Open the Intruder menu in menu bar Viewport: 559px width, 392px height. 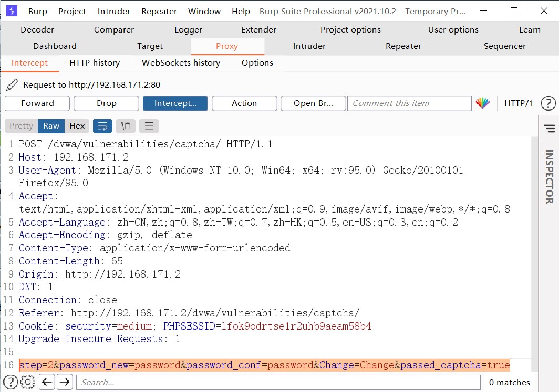click(113, 11)
